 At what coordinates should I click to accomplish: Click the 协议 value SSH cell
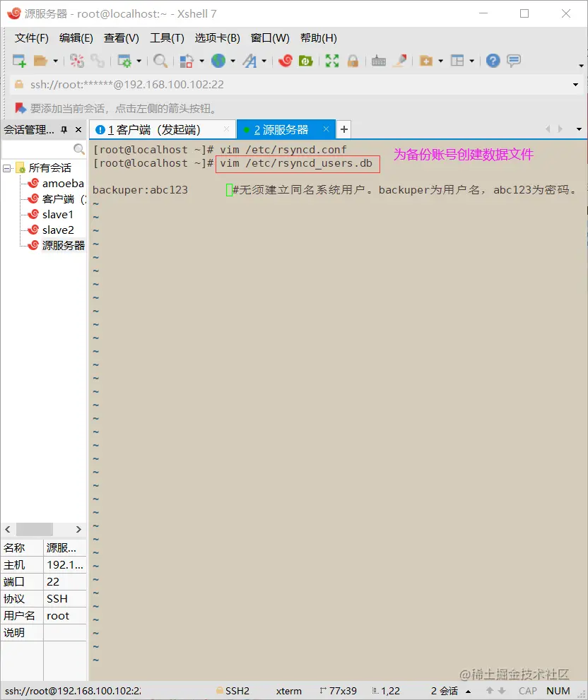click(x=65, y=599)
